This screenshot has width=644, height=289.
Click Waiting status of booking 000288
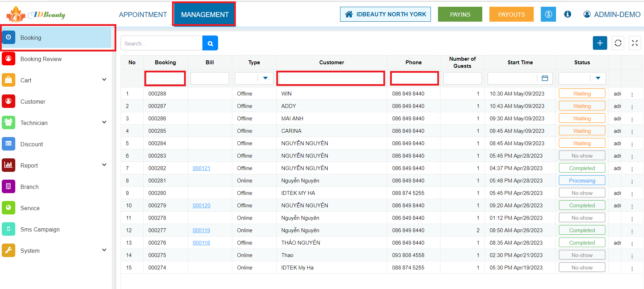(x=582, y=93)
